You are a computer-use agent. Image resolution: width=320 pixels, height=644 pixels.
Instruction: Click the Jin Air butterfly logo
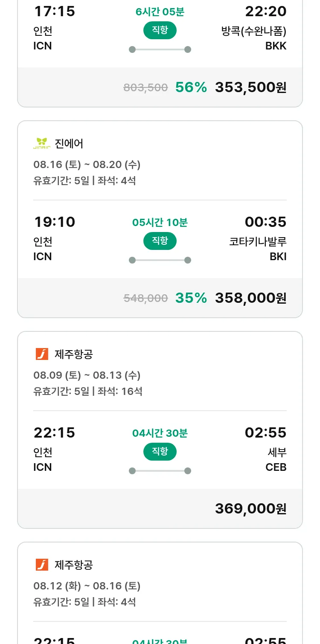(x=42, y=143)
